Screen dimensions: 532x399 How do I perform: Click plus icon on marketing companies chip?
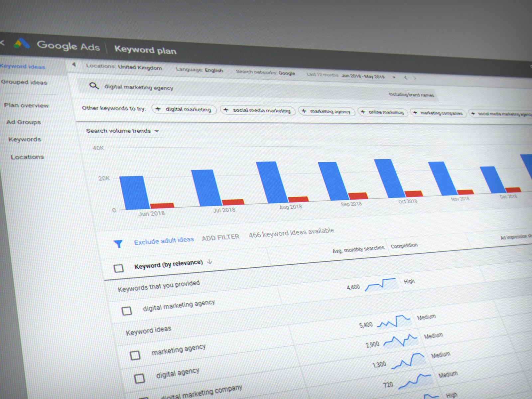point(415,113)
